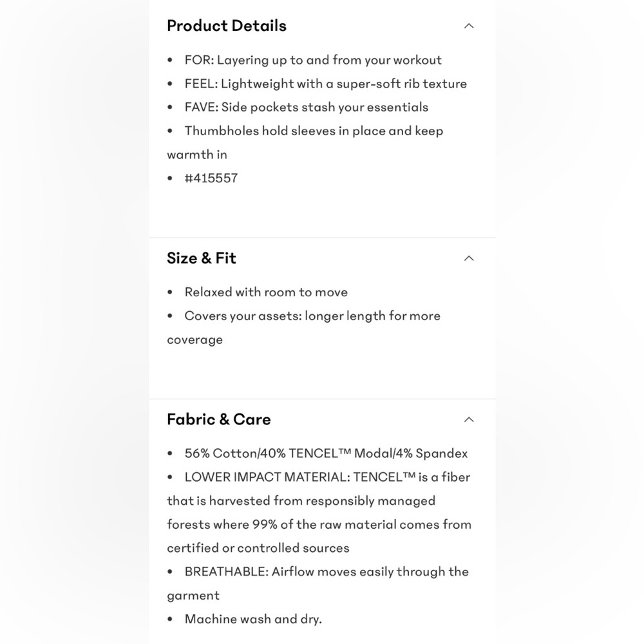The image size is (644, 644).
Task: Click the 'warmth in' text
Action: point(196,155)
